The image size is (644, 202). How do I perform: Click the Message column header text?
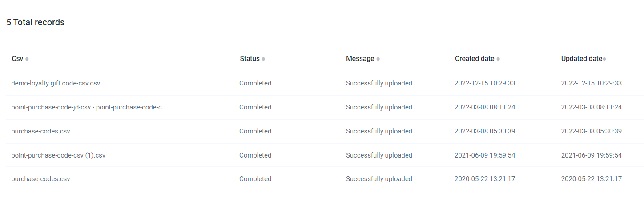360,59
